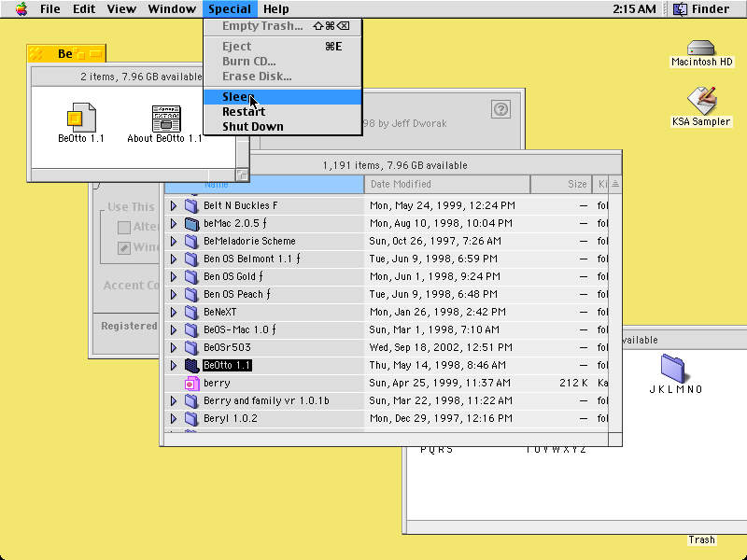The height and width of the screenshot is (560, 747).
Task: Click the 212 K size cell
Action: click(x=573, y=383)
